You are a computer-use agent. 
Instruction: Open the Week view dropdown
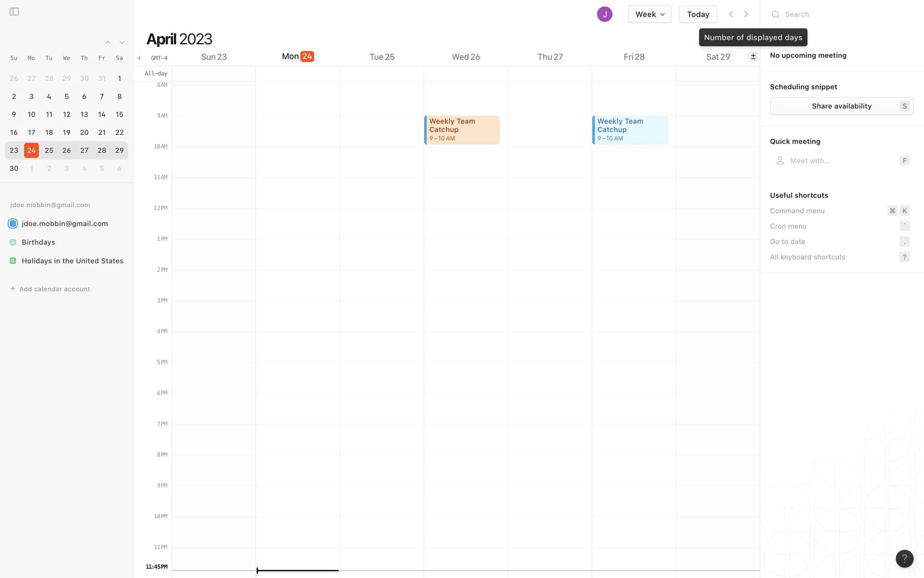point(649,14)
